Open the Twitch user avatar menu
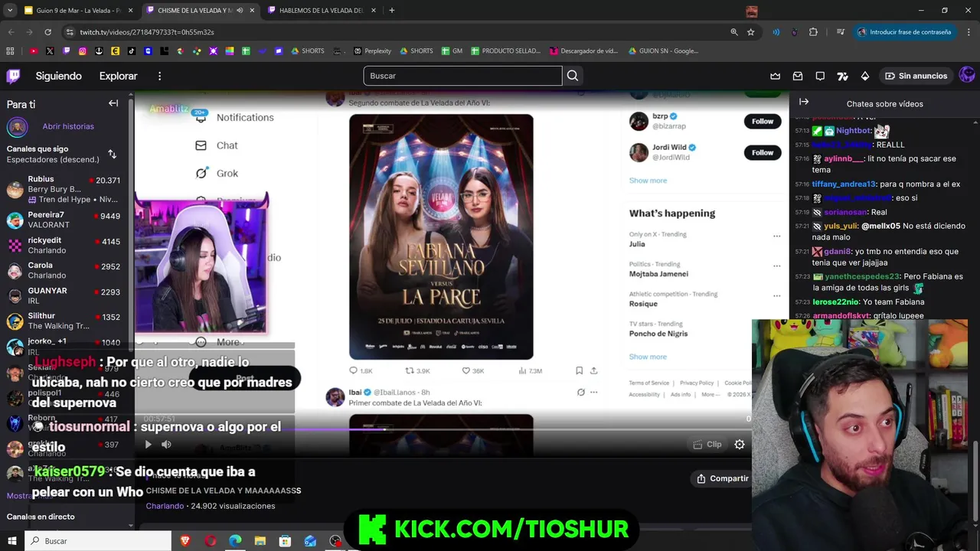 click(x=967, y=75)
